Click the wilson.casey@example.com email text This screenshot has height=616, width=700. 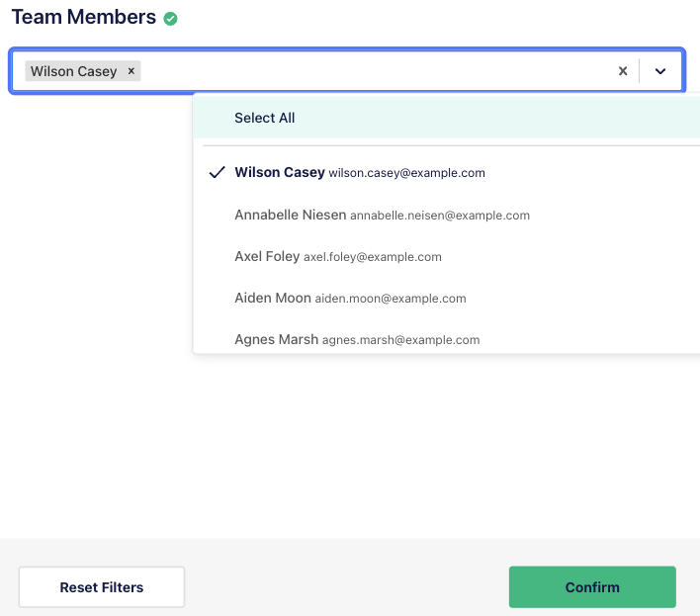[406, 173]
